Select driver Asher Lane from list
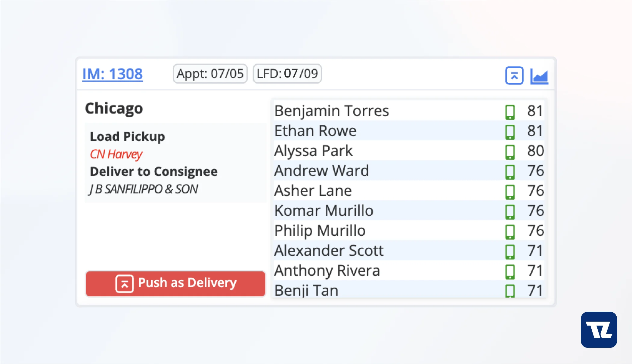 coord(409,191)
